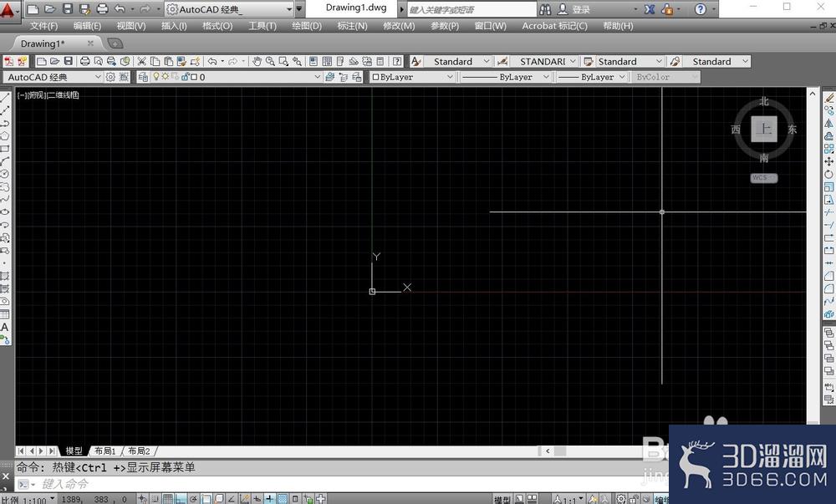
Task: Click Undo arrow in the quick access toolbar
Action: (x=120, y=9)
